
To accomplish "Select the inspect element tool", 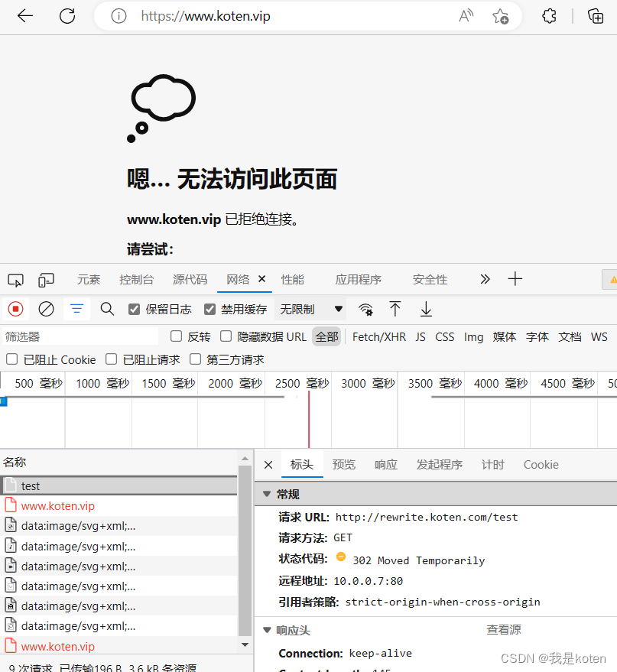I will point(15,280).
